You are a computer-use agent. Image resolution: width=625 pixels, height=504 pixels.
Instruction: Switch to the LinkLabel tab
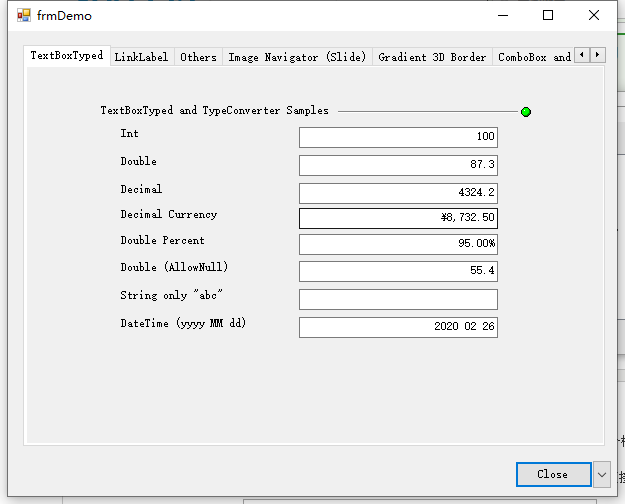click(x=141, y=57)
